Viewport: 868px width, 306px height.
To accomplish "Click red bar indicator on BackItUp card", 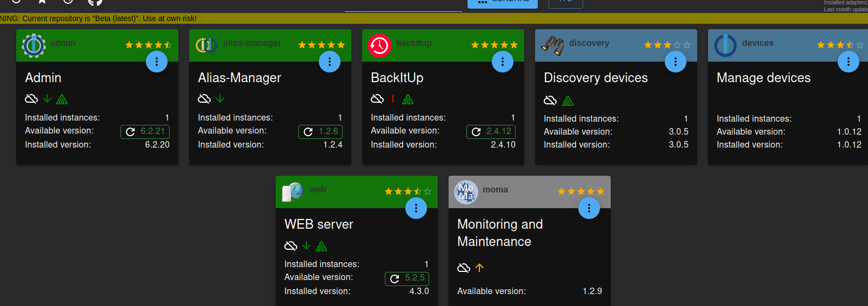I will pyautogui.click(x=393, y=98).
